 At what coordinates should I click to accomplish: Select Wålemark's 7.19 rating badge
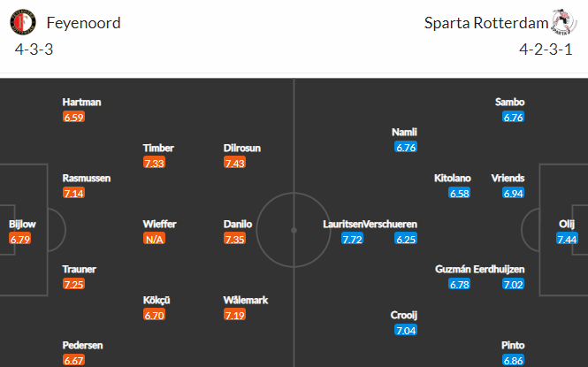[234, 315]
